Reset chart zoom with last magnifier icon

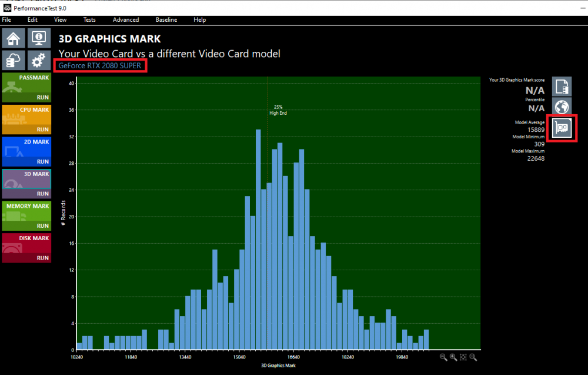click(473, 357)
